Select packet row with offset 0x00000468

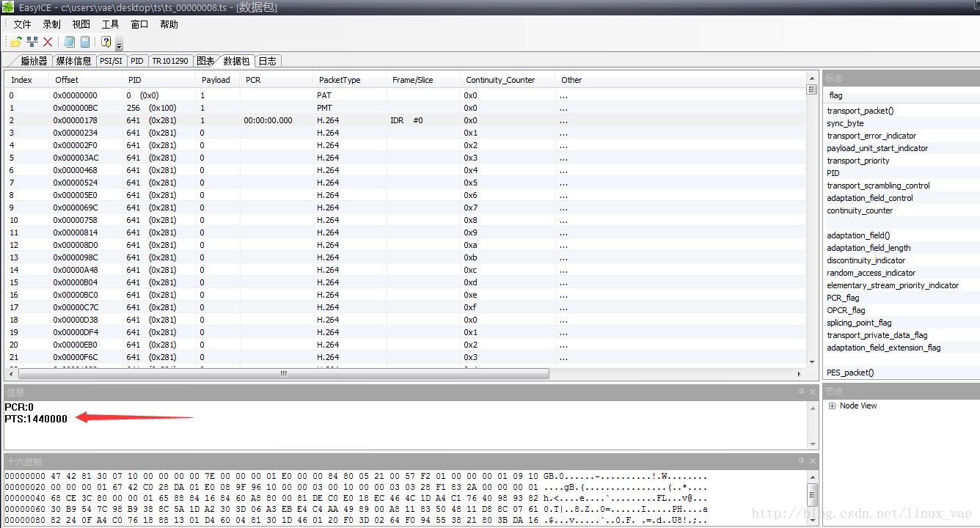[406, 170]
